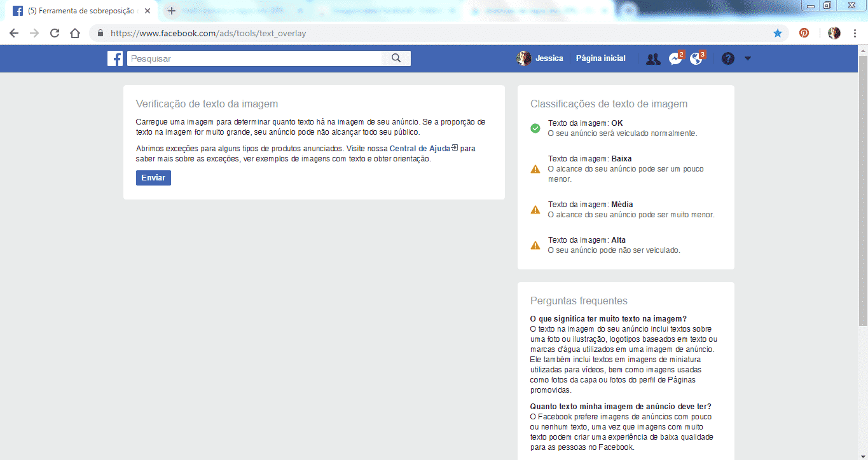Click 'O seu anúncio pode não ser veiculado.' text

click(614, 250)
